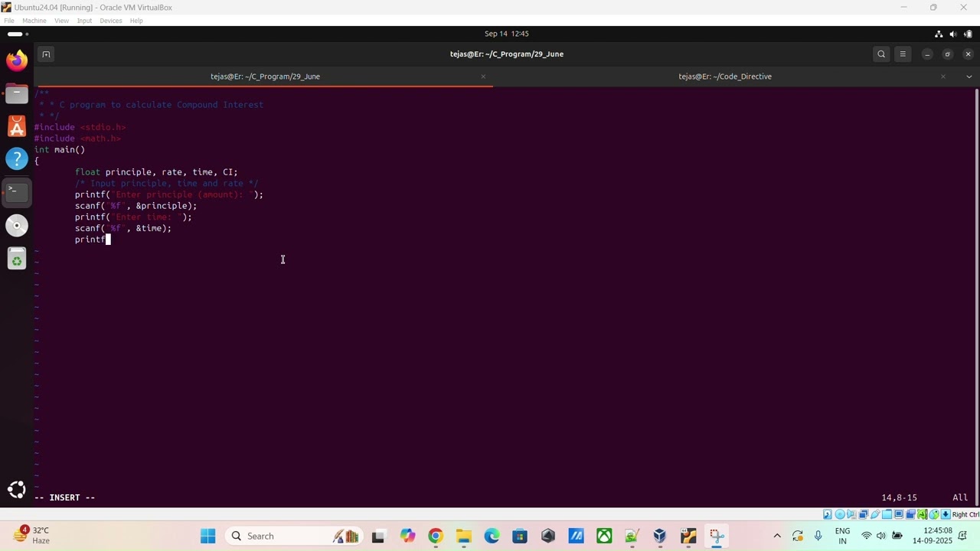Open the Files manager in Ubuntu dock
Viewport: 980px width, 551px height.
[17, 93]
